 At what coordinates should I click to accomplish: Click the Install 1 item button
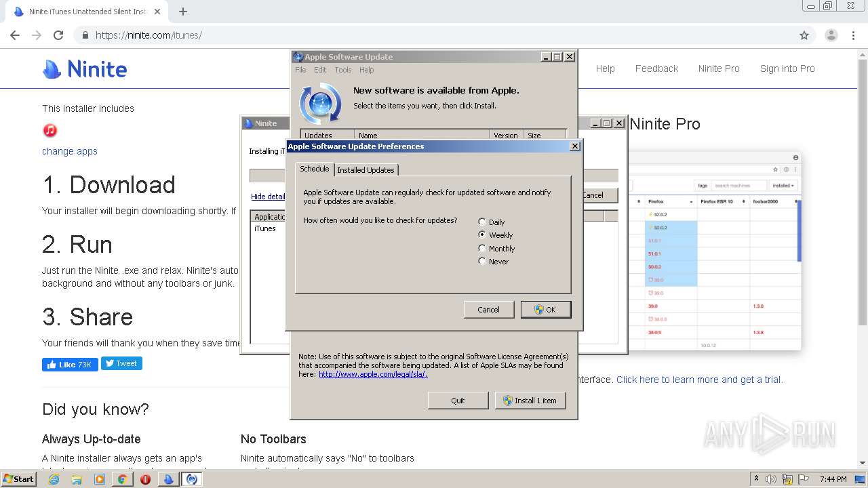(530, 401)
